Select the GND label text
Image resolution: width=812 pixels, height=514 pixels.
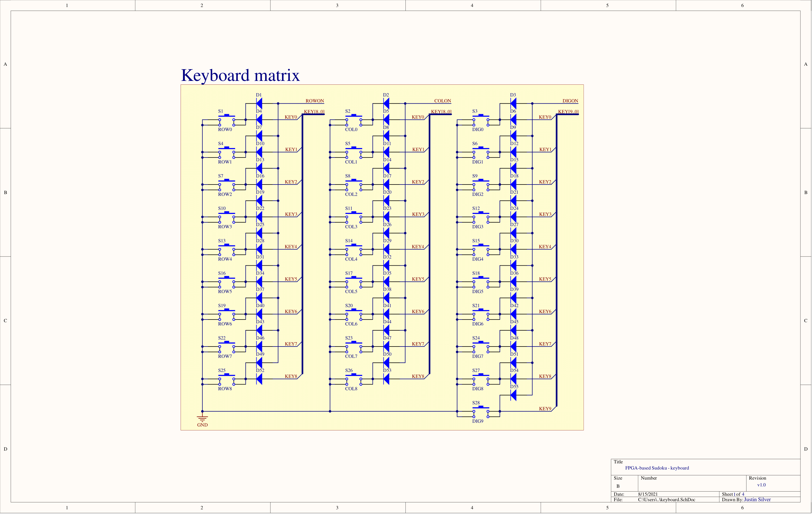202,425
